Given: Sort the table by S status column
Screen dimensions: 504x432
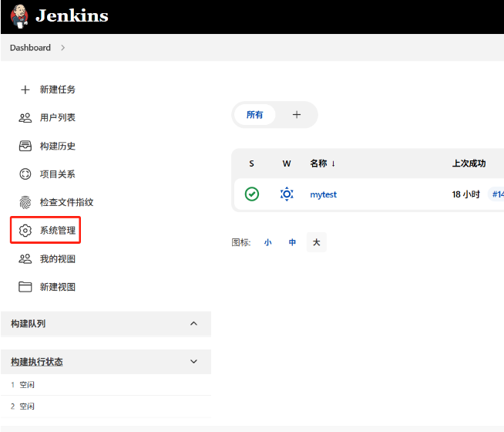Looking at the screenshot, I should (252, 164).
